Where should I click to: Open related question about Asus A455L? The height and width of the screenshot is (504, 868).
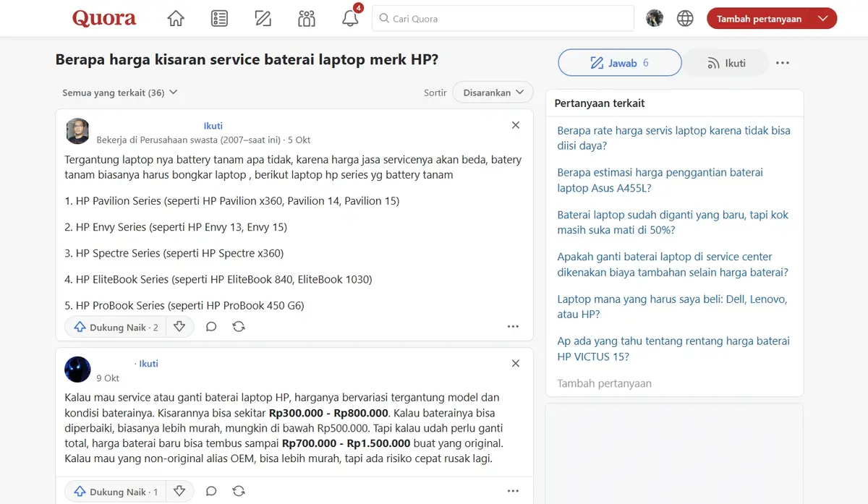coord(660,180)
